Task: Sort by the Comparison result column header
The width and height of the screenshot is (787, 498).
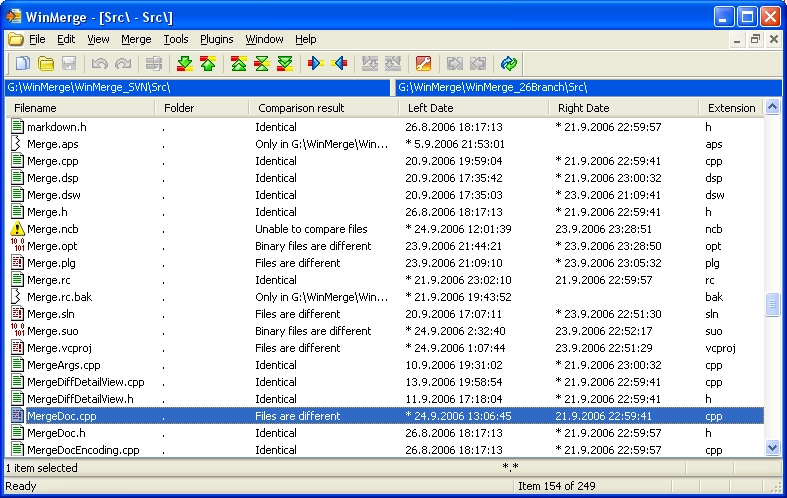Action: click(301, 108)
